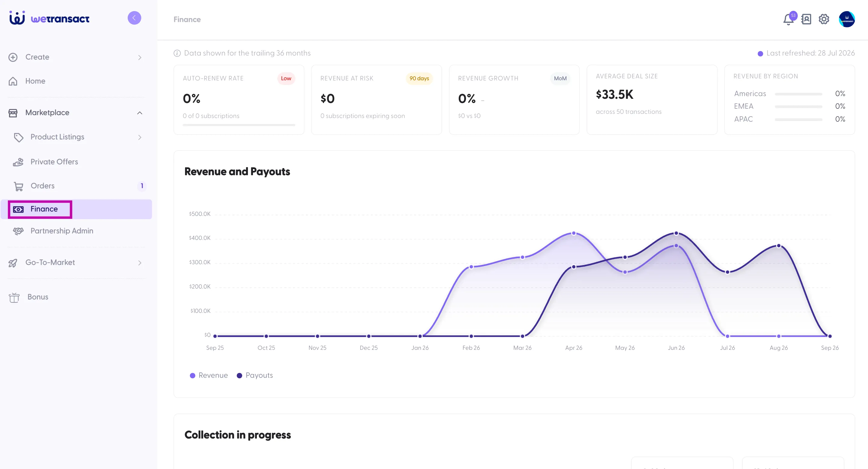This screenshot has height=469, width=868.
Task: Click the Home house icon
Action: click(13, 81)
